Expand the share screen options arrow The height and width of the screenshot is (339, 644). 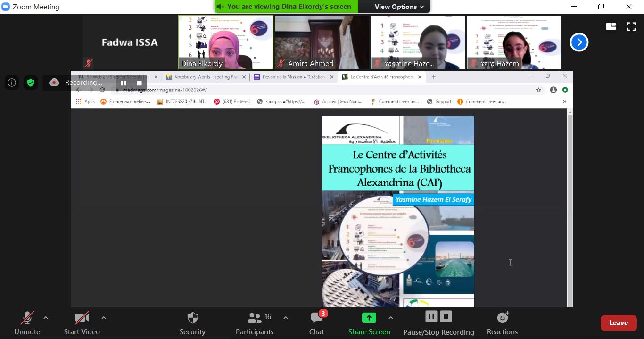390,318
